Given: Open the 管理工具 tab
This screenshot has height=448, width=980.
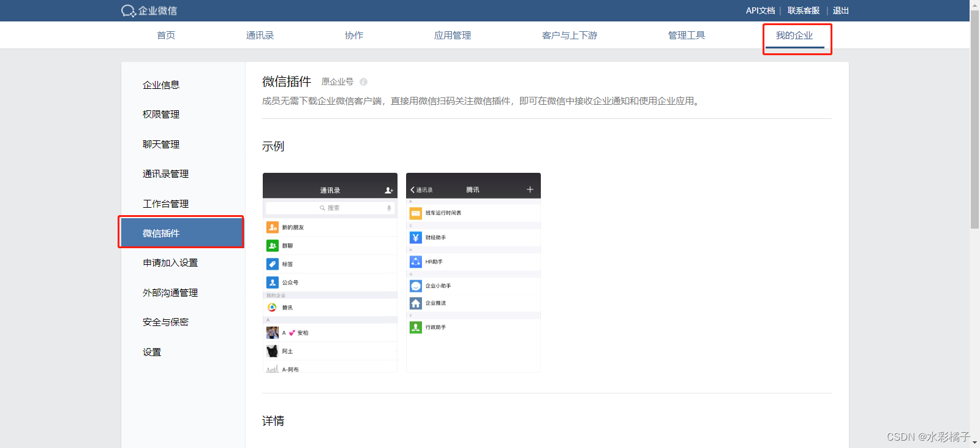Looking at the screenshot, I should click(x=687, y=36).
